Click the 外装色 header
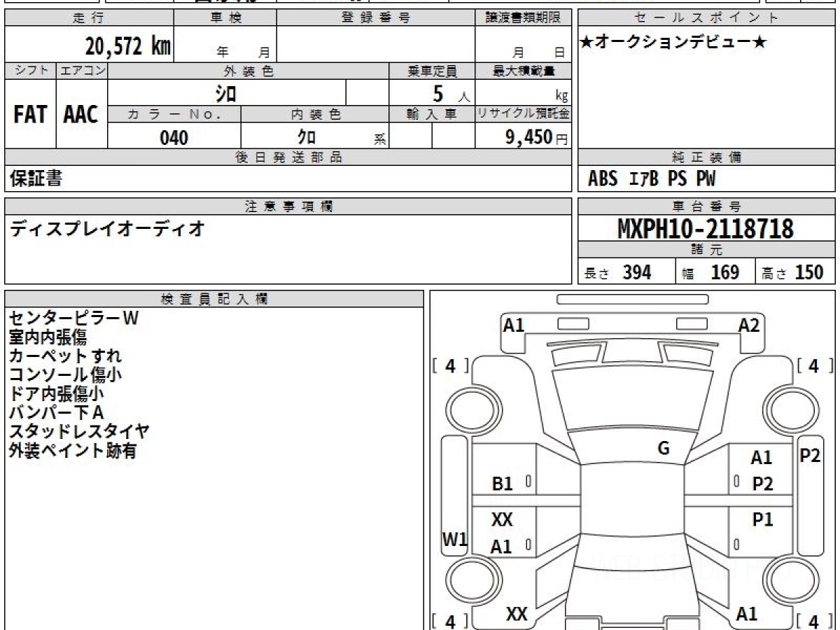 click(248, 71)
